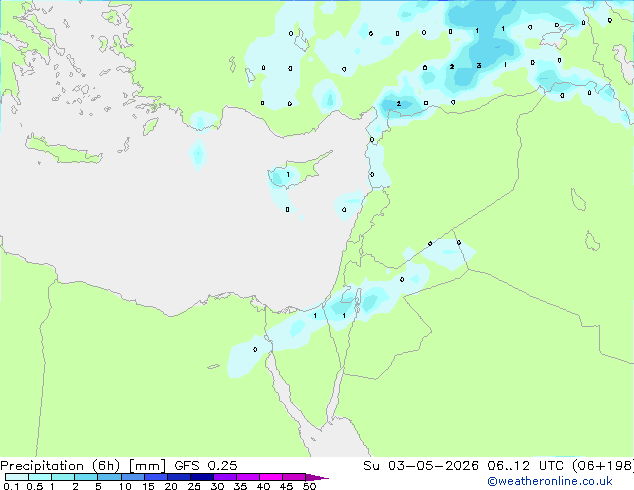Select the legend swatch between 20 and 25
Viewport: 634px width, 490px height.
pyautogui.click(x=179, y=477)
